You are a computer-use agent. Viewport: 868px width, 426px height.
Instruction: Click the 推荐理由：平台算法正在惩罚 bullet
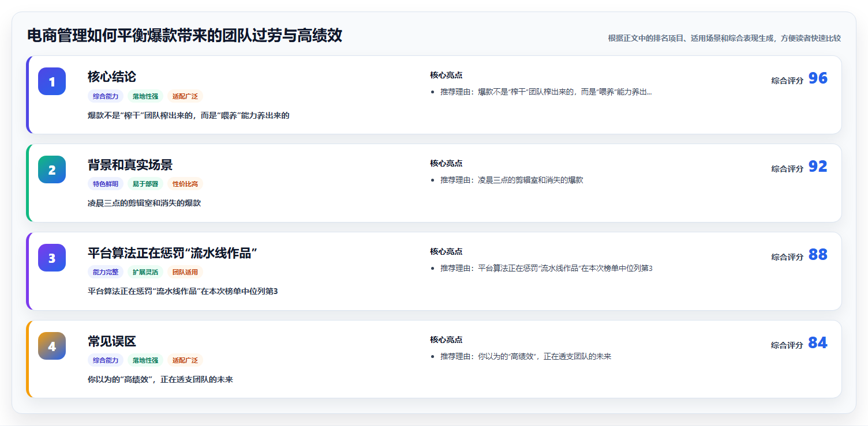coord(547,269)
